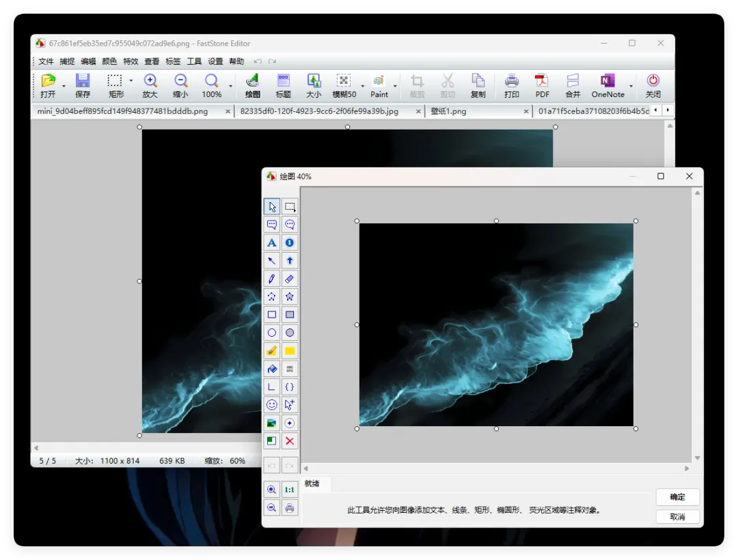
Task: Switch to the 壁纸1.png tab
Action: [448, 111]
